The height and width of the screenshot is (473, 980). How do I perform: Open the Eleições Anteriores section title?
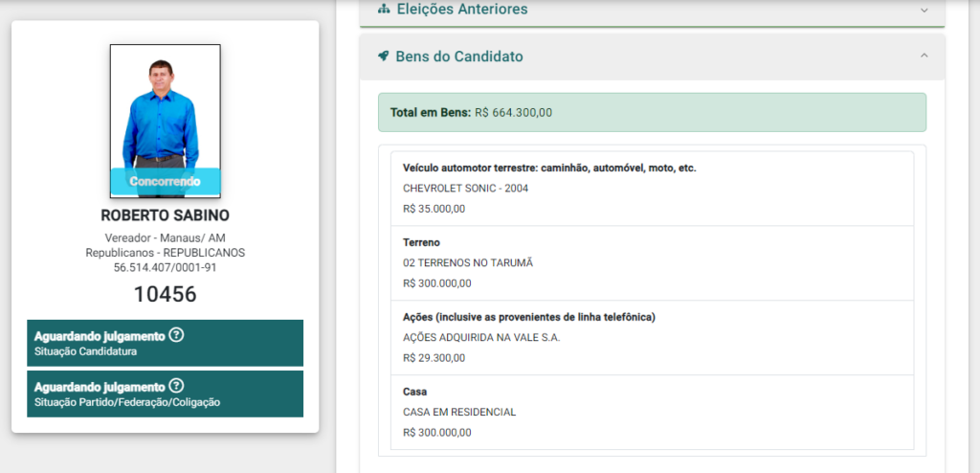461,10
